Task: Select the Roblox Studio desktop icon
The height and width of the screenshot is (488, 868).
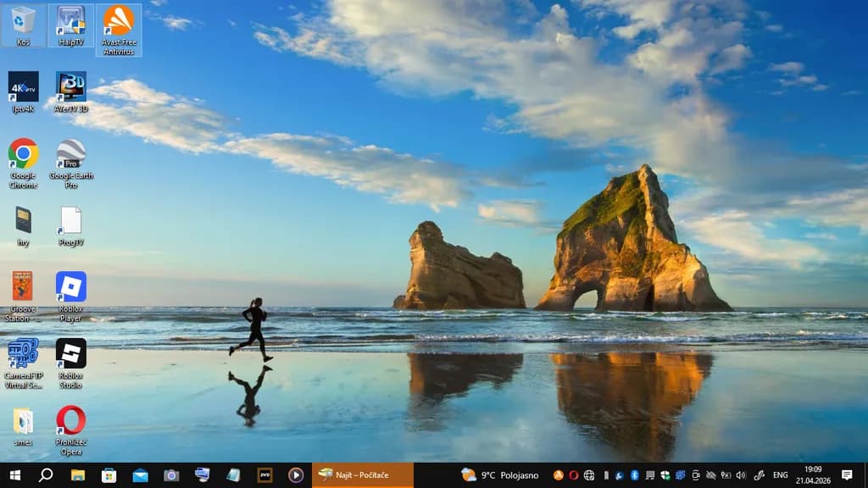Action: (71, 363)
